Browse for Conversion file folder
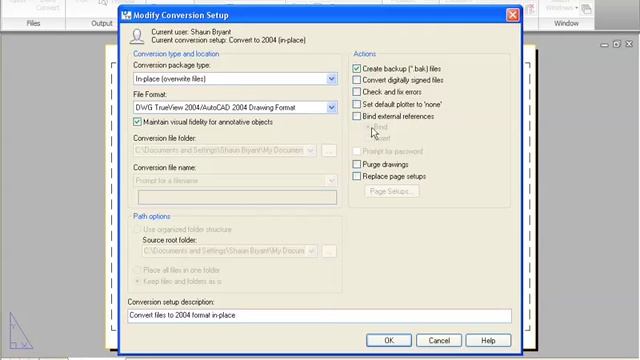Viewport: 640px width, 360px height. [329, 151]
